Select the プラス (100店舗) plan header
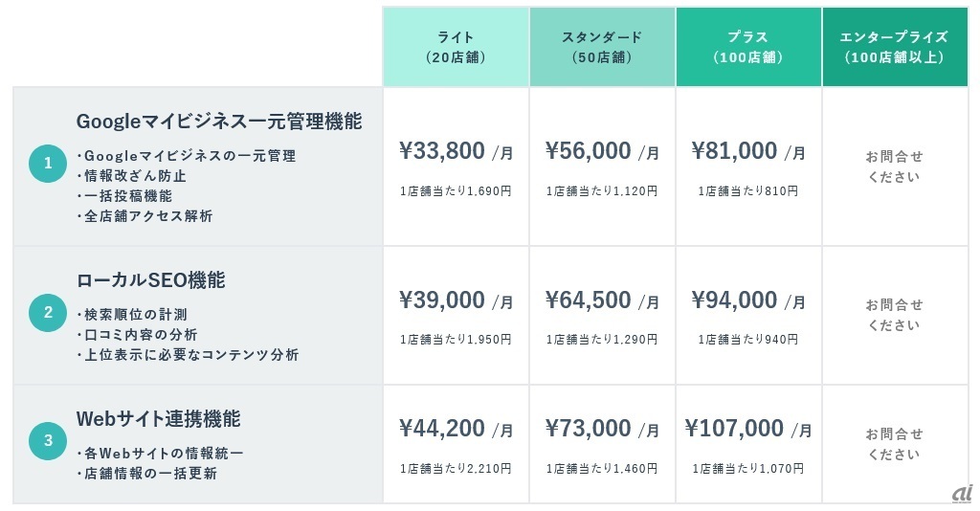This screenshot has width=980, height=511. pyautogui.click(x=748, y=47)
